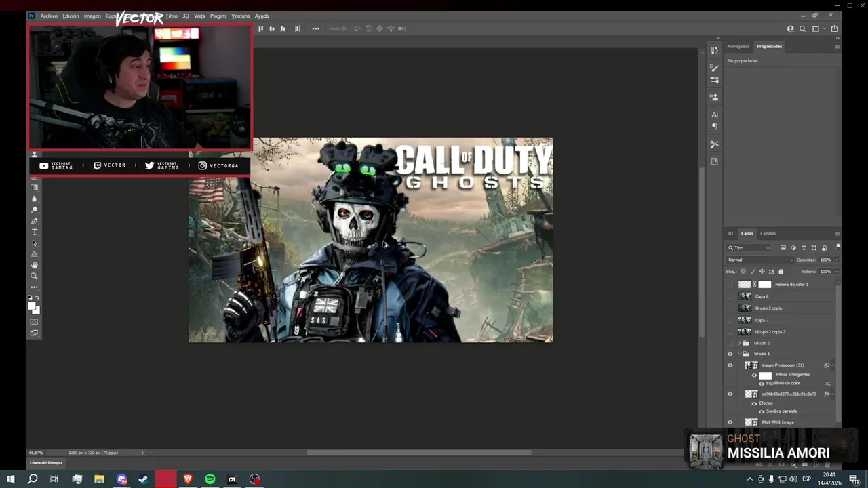Toggle Quick Mask mode
868x488 pixels.
tap(35, 322)
